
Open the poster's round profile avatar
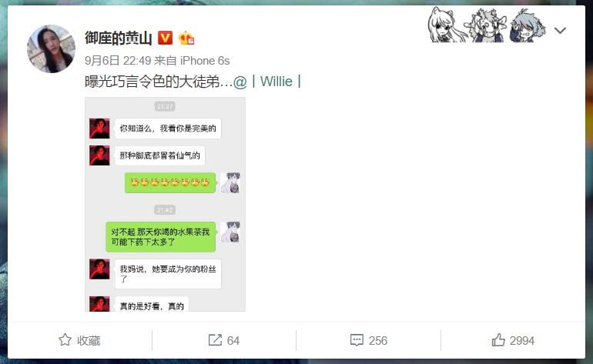51,48
